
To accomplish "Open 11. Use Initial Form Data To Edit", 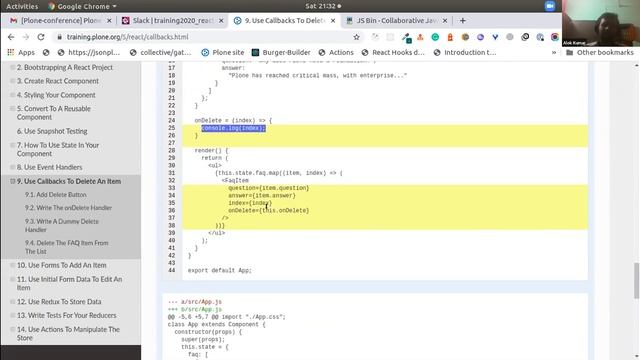I will coord(69,283).
